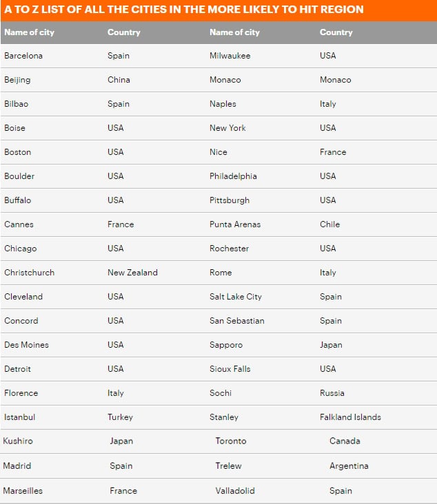Select the Milwaukee city cell
The image size is (437, 504).
[x=230, y=56]
